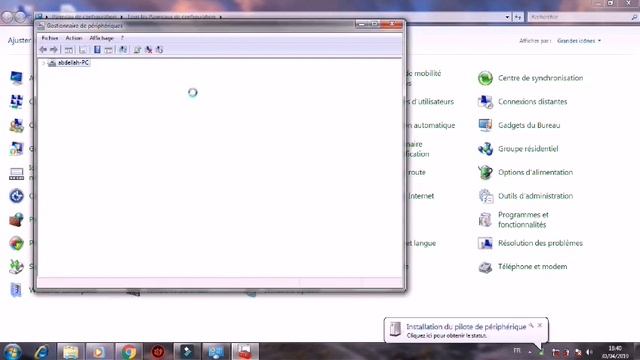Image resolution: width=640 pixels, height=360 pixels.
Task: Close the driver installation notification balloon
Action: [540, 325]
